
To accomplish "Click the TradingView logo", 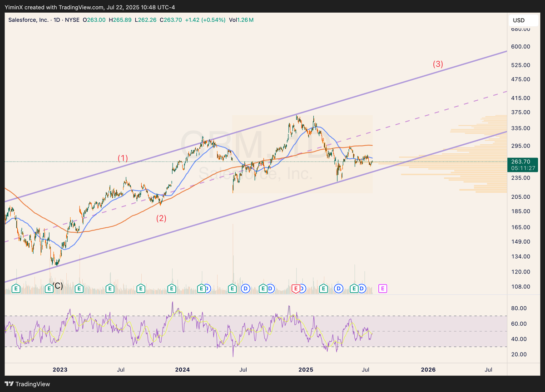I will click(x=28, y=384).
